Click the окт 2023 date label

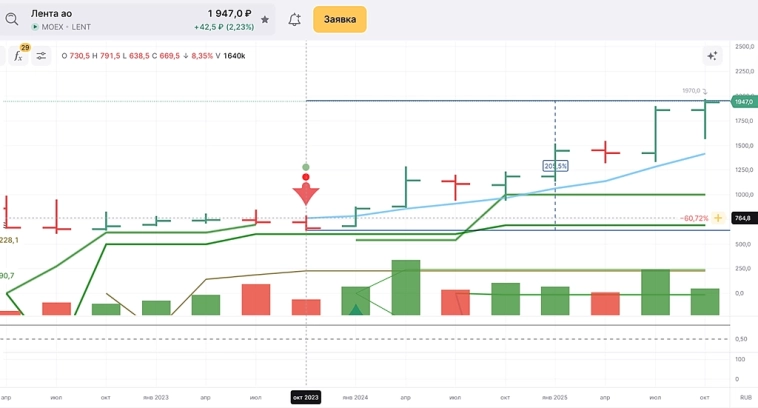tap(305, 398)
